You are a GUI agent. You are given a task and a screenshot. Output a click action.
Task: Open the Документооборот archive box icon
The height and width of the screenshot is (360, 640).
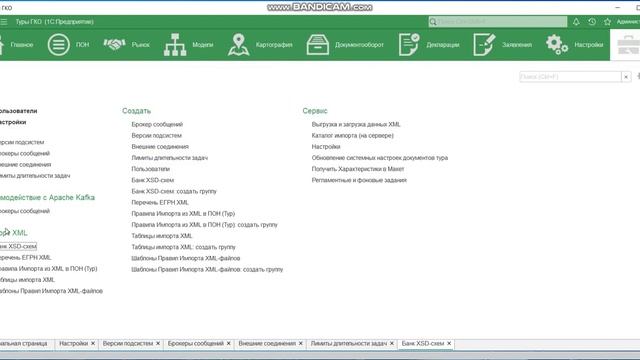pyautogui.click(x=318, y=44)
